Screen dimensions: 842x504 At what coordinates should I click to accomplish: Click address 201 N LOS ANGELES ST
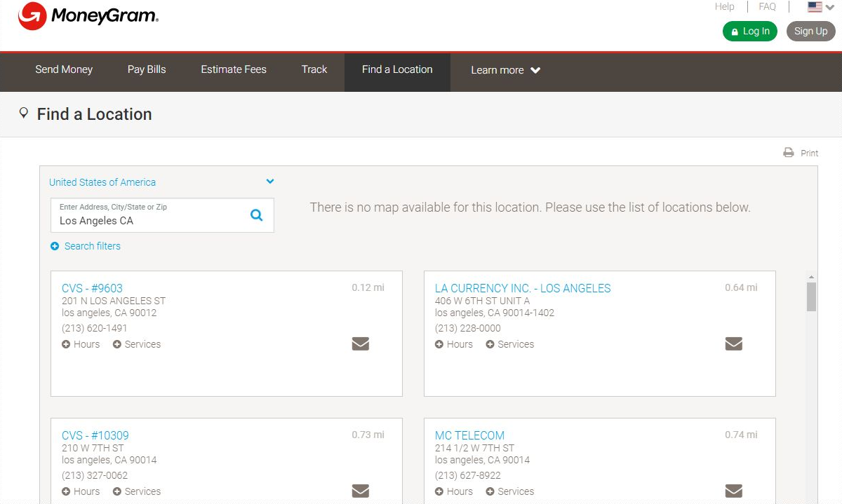pos(114,301)
